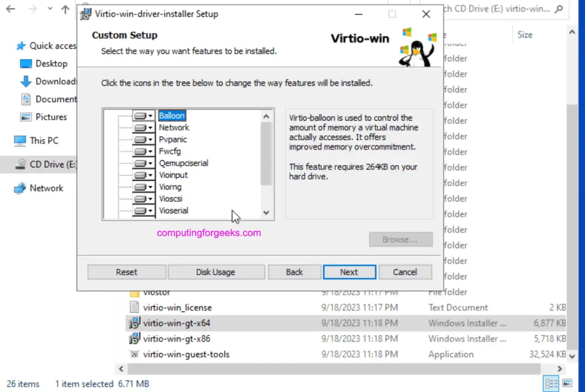Image resolution: width=585 pixels, height=392 pixels.
Task: Click the back navigation arrow
Action: pos(10,9)
